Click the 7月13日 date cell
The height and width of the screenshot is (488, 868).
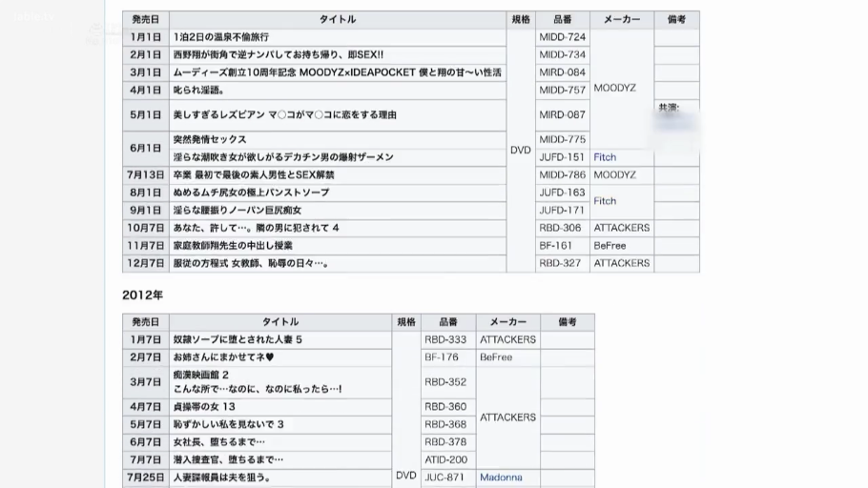tap(146, 175)
